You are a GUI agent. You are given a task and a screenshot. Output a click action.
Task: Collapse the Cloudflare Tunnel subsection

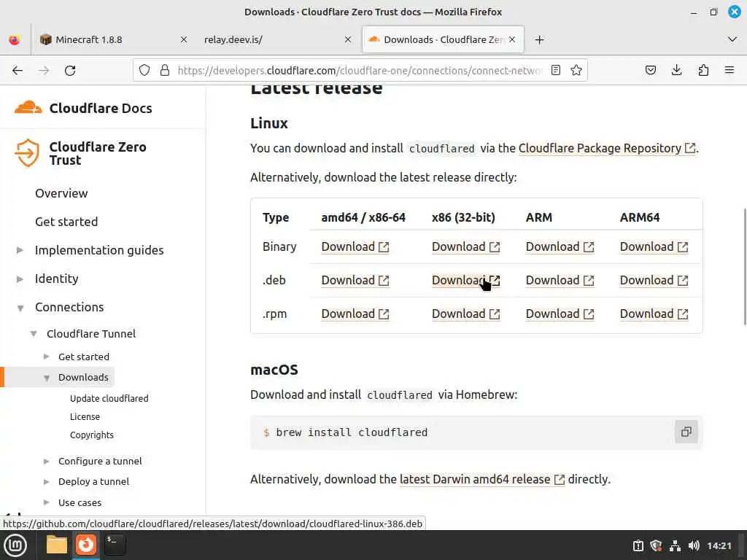coord(34,334)
